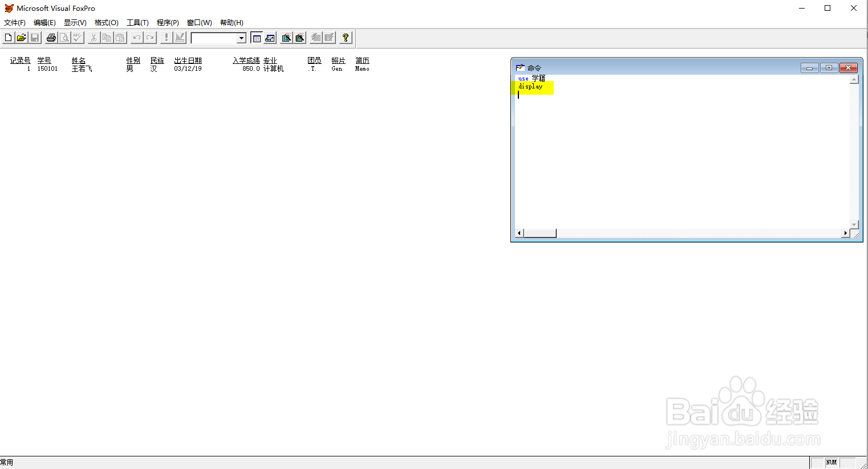This screenshot has width=868, height=469.
Task: Close the 命令 command window
Action: tap(848, 68)
